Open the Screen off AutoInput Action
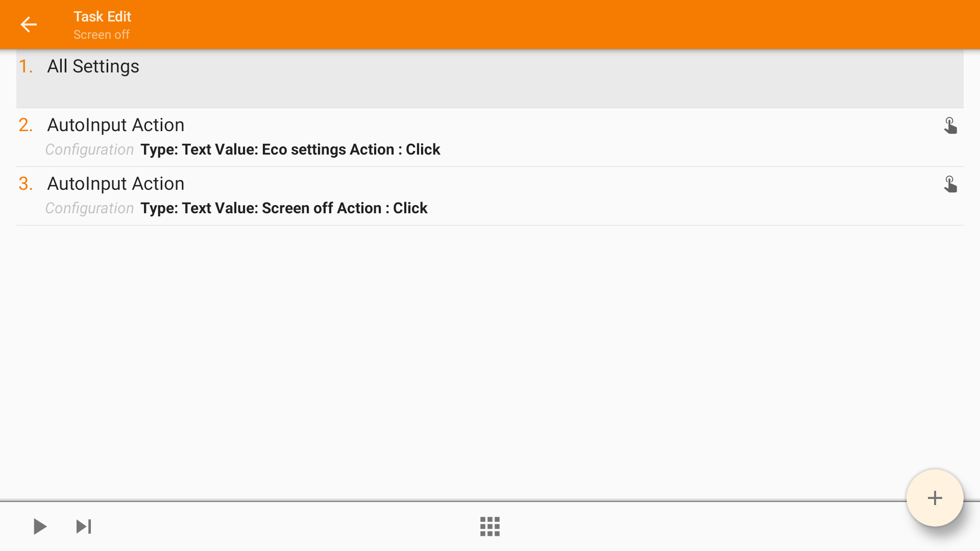980x551 pixels. tap(490, 196)
